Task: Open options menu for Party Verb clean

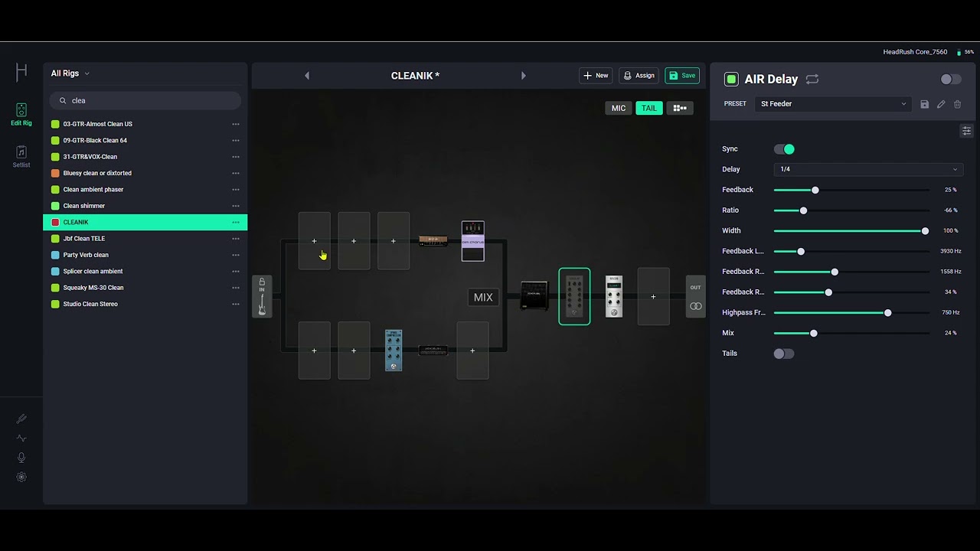Action: [x=236, y=255]
